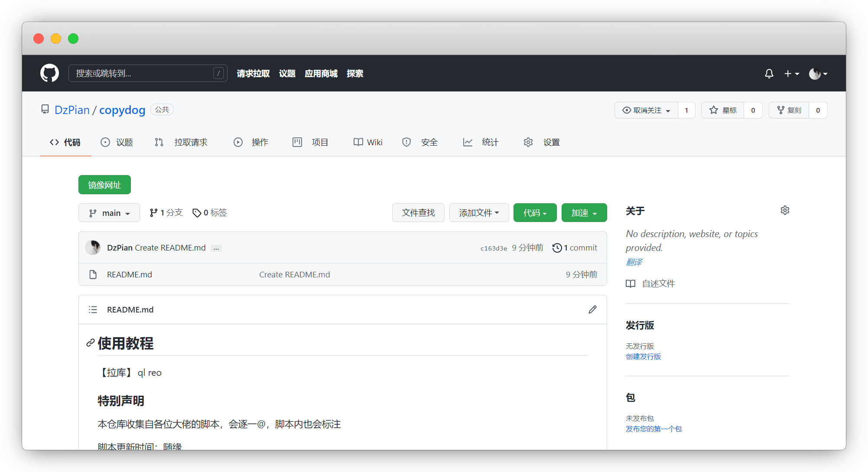Copy the 使用教程 heading anchor link icon
The width and height of the screenshot is (868, 472).
(90, 342)
